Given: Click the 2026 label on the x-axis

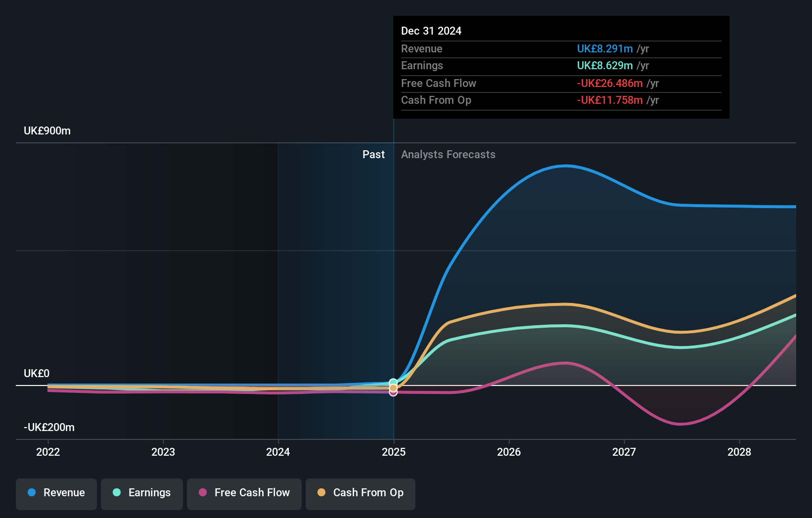Looking at the screenshot, I should [x=509, y=452].
